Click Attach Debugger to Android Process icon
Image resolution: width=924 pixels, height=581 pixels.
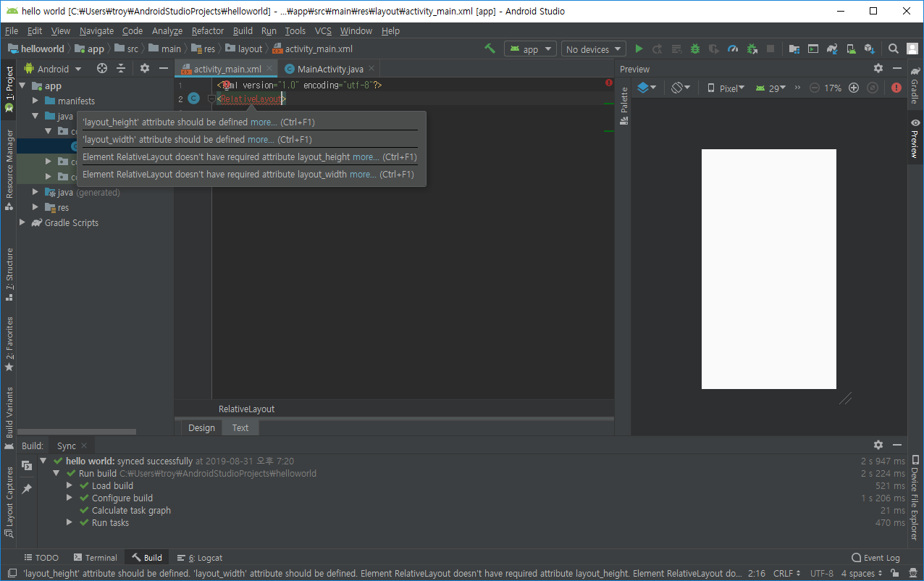(752, 49)
